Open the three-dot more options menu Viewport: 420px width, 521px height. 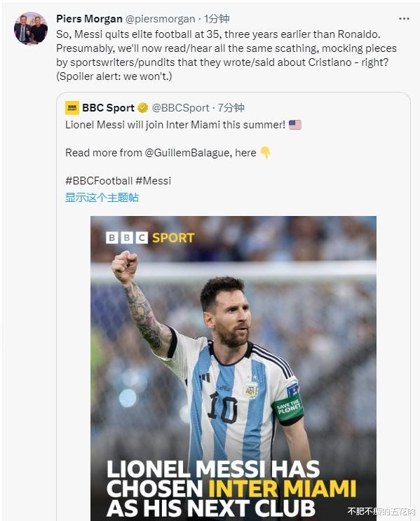(x=404, y=19)
